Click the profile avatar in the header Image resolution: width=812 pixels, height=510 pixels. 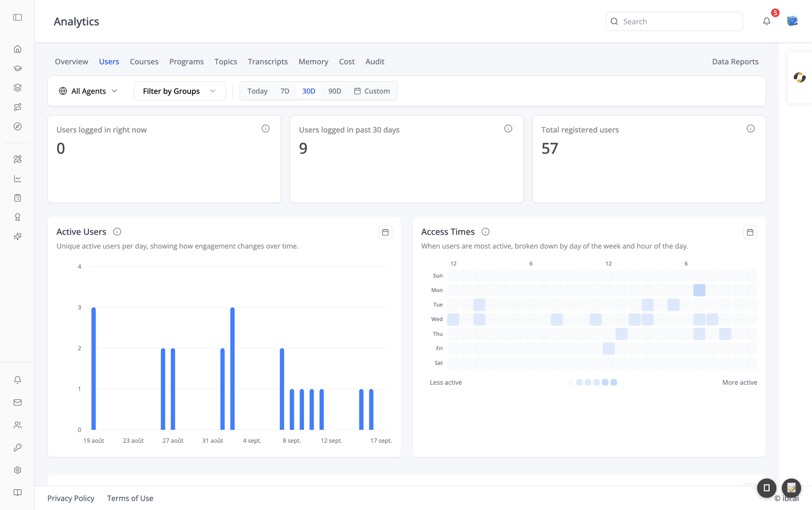click(x=793, y=21)
